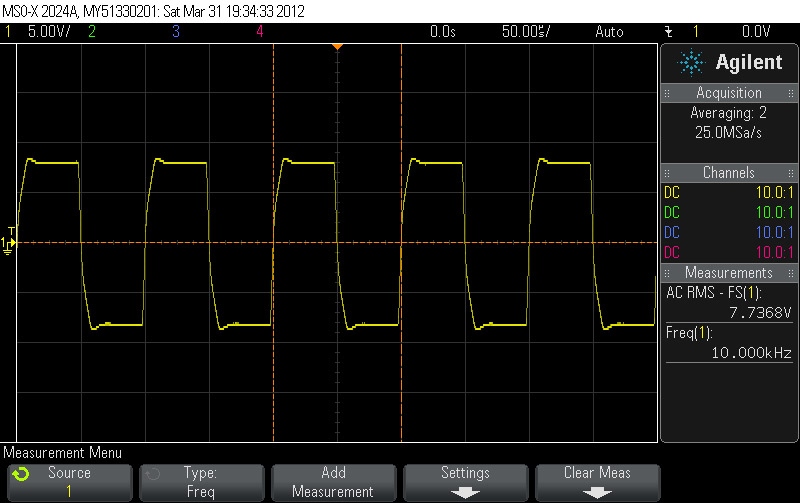Open the Channels panel header
This screenshot has width=800, height=503.
pyautogui.click(x=729, y=173)
